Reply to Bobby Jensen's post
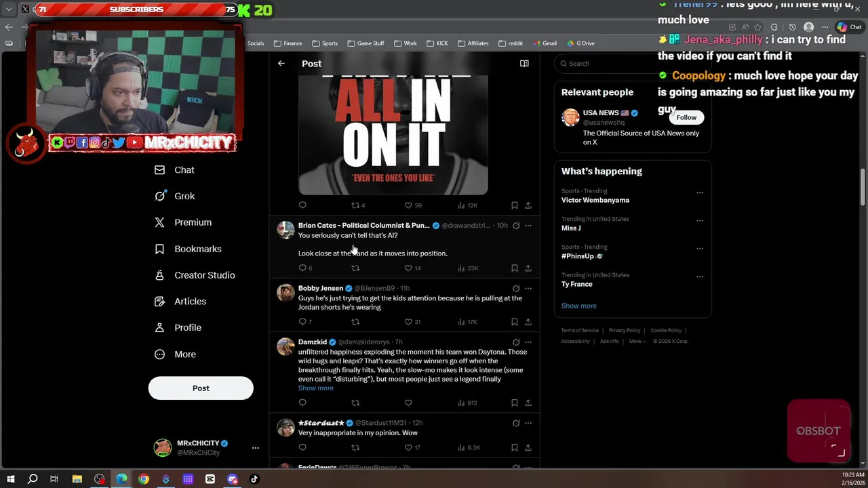 pyautogui.click(x=302, y=322)
